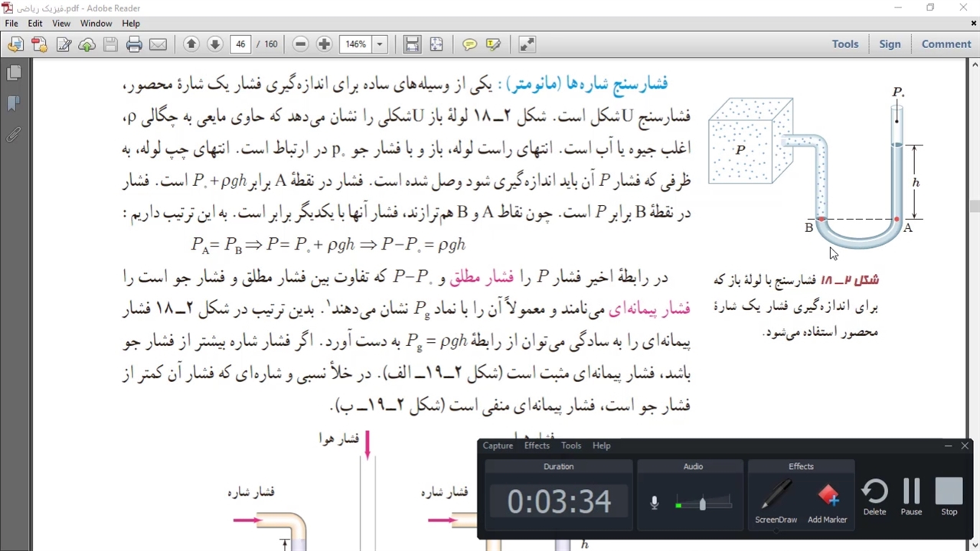
Task: Adjust the recorder audio volume slider
Action: click(x=702, y=504)
